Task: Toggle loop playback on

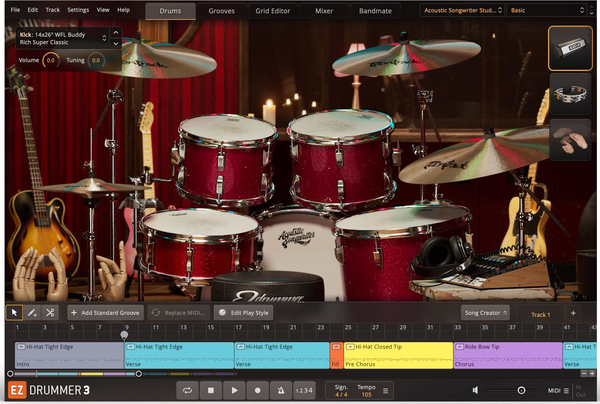Action: pyautogui.click(x=187, y=389)
